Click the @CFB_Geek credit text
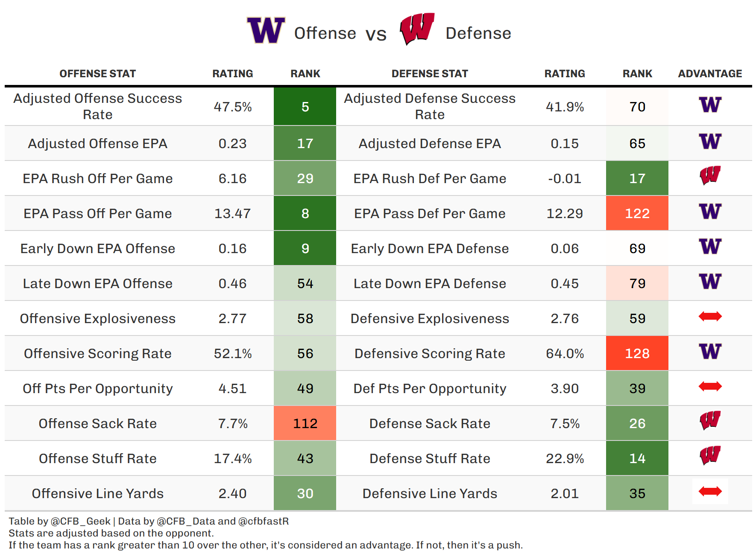Viewport: 756px width, 560px height. pos(80,521)
